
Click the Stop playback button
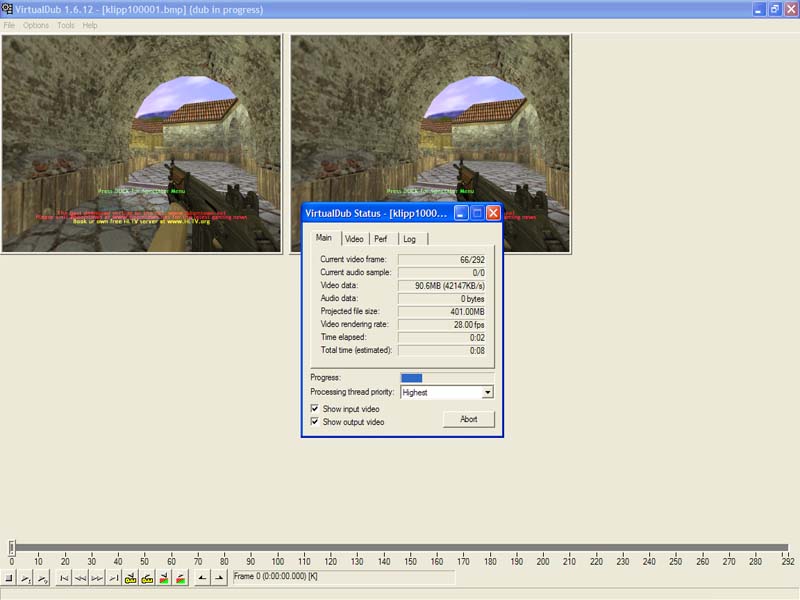9,578
